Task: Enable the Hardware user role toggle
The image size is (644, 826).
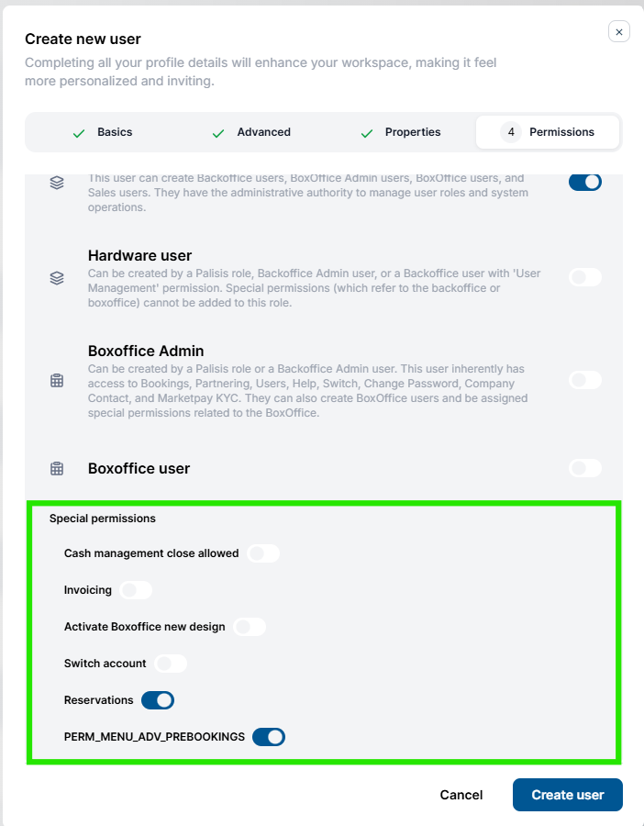Action: coord(585,277)
